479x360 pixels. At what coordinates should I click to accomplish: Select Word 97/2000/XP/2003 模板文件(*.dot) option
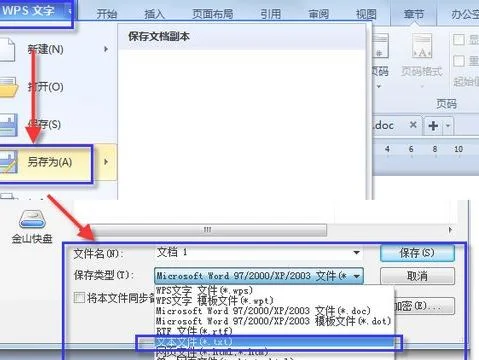pos(273,321)
